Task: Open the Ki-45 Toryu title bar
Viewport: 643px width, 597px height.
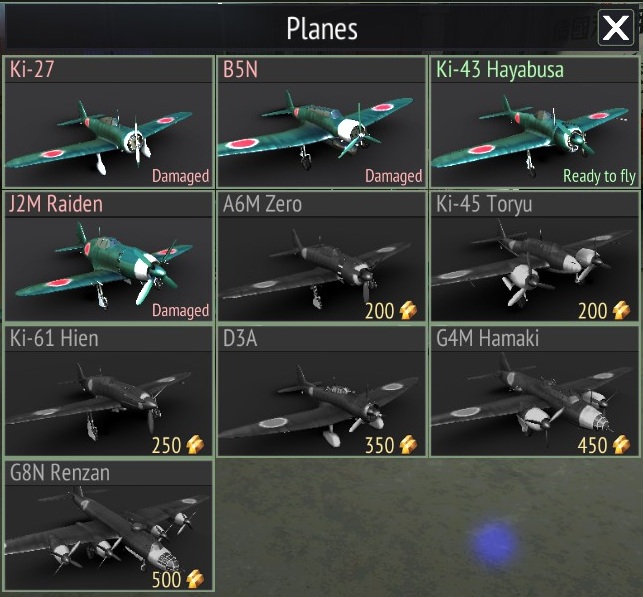Action: pyautogui.click(x=535, y=204)
